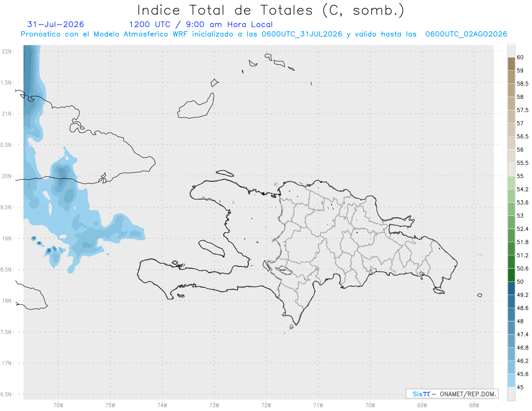Click the '20N' latitude label
This screenshot has width=532, height=411.
tap(7, 176)
